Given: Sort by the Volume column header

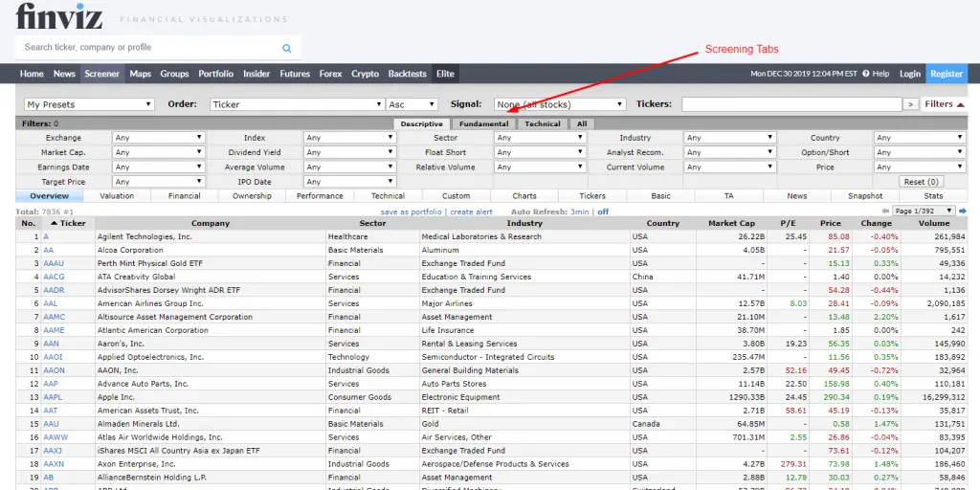Looking at the screenshot, I should click(x=934, y=223).
